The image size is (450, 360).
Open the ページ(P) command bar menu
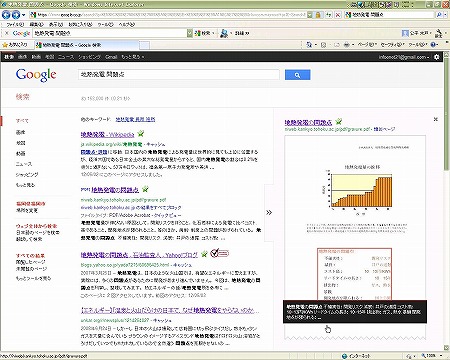coord(367,45)
